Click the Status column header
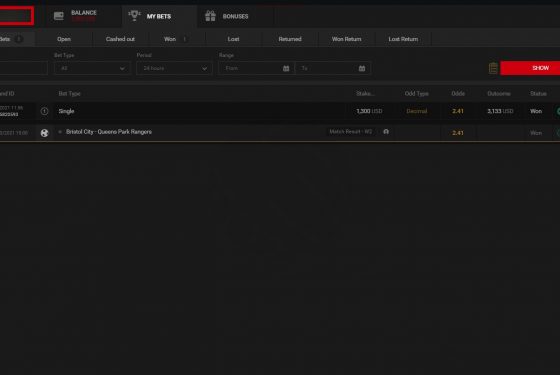Image resolution: width=560 pixels, height=375 pixels. (x=538, y=94)
